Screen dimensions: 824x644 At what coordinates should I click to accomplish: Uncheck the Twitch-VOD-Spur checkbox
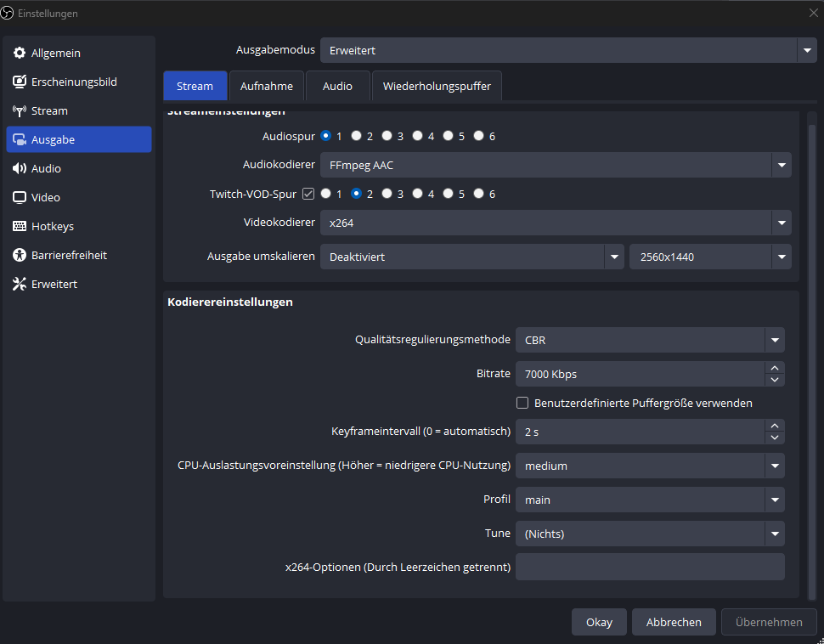tap(308, 194)
